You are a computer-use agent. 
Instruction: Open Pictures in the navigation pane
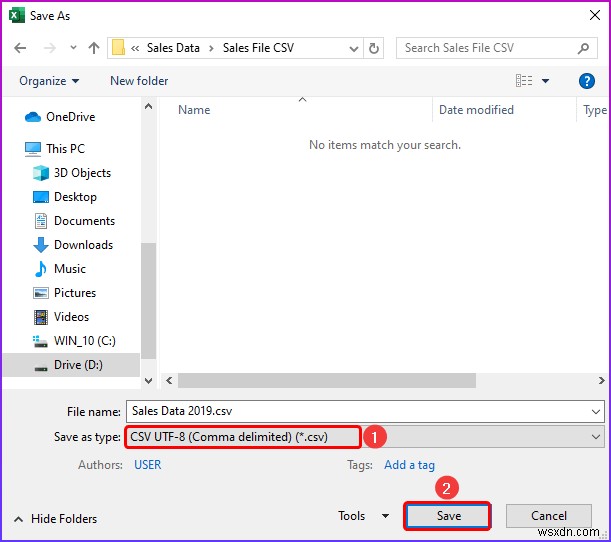(x=65, y=293)
